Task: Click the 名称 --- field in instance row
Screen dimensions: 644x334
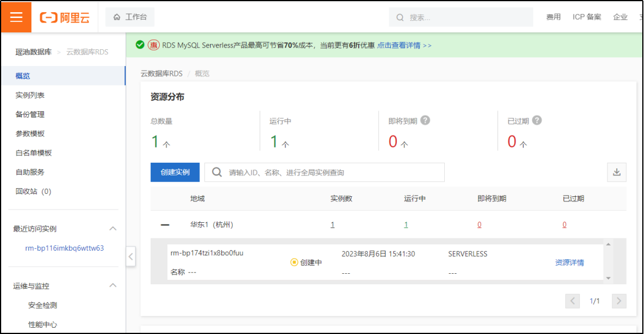Action: click(183, 272)
